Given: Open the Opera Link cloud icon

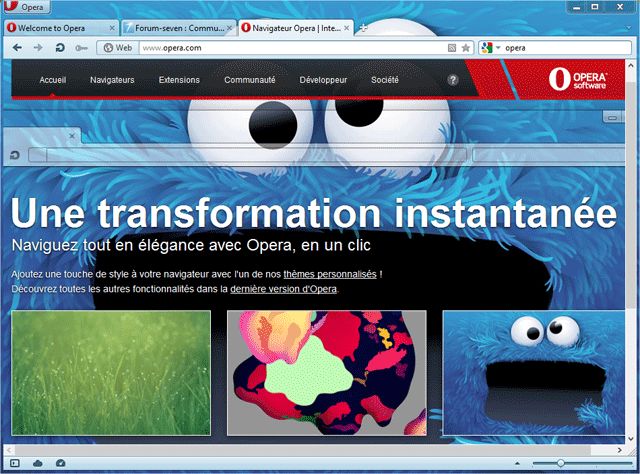Looking at the screenshot, I should [38, 463].
